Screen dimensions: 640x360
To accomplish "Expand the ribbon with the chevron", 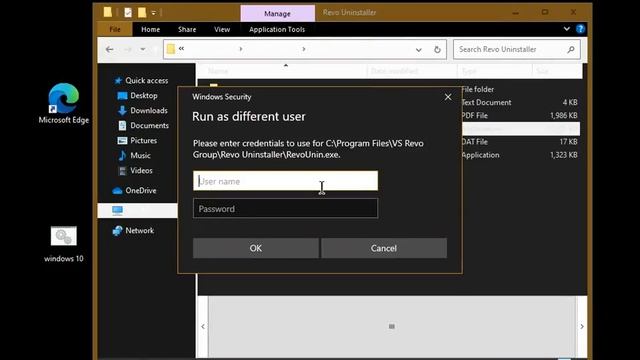I will tap(567, 29).
